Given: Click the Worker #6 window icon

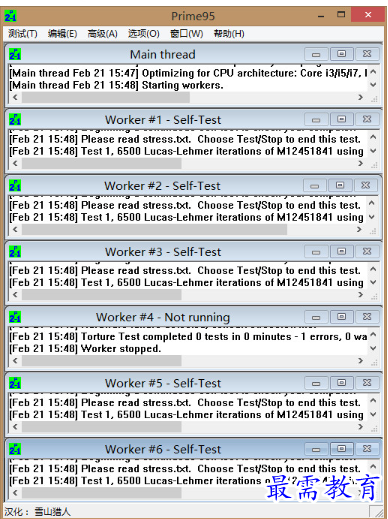Looking at the screenshot, I should [x=15, y=449].
